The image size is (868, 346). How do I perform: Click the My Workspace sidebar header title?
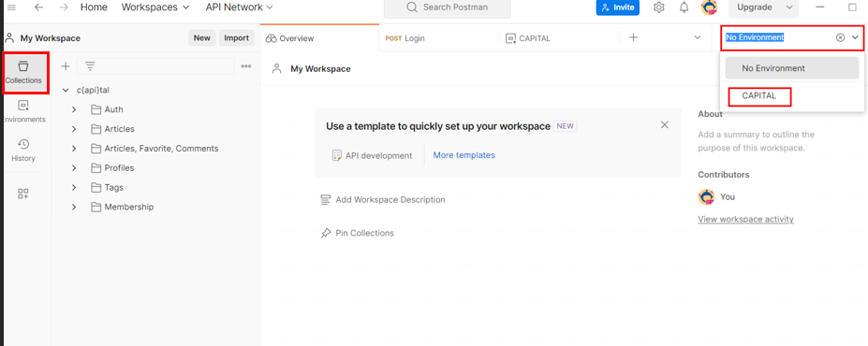(51, 38)
